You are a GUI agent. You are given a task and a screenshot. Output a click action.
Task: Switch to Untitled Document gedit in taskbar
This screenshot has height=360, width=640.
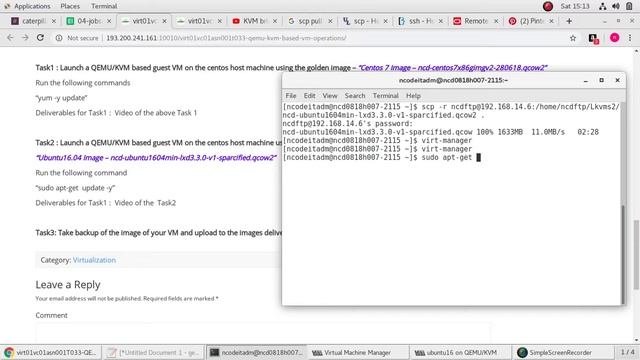[x=153, y=352]
